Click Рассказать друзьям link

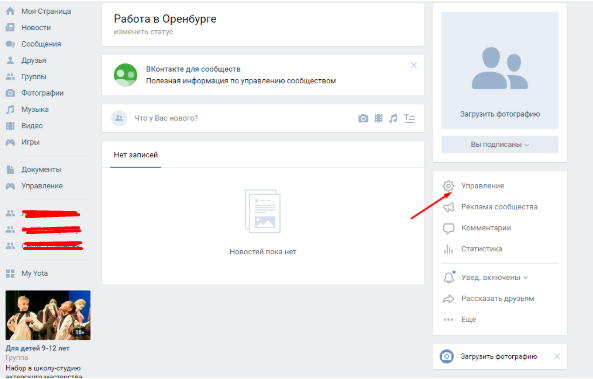pos(498,298)
